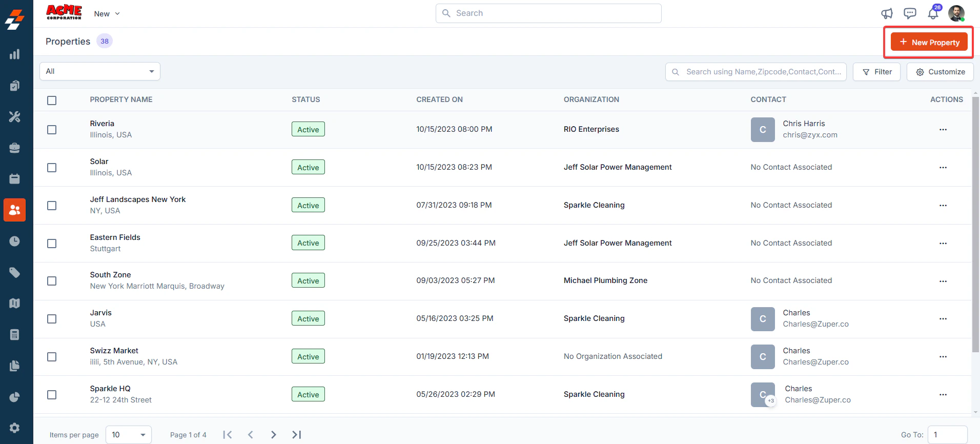Open actions menu for Solar row

(943, 168)
